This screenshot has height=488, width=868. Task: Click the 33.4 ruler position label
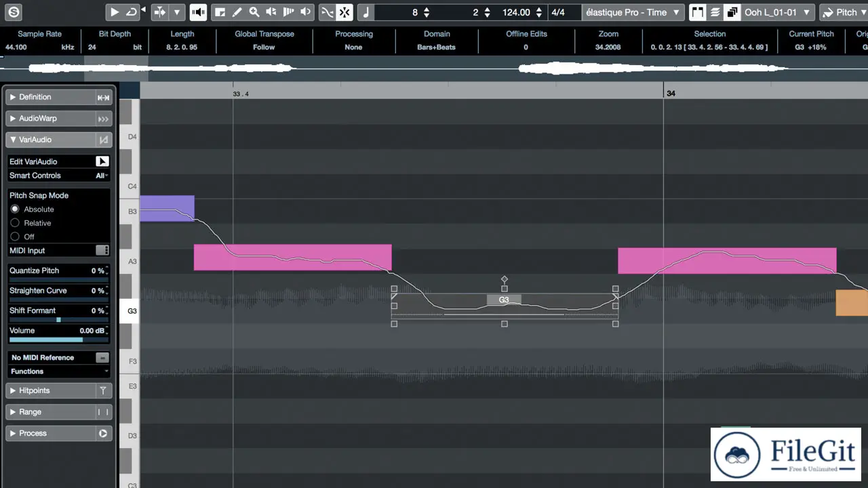pos(241,94)
